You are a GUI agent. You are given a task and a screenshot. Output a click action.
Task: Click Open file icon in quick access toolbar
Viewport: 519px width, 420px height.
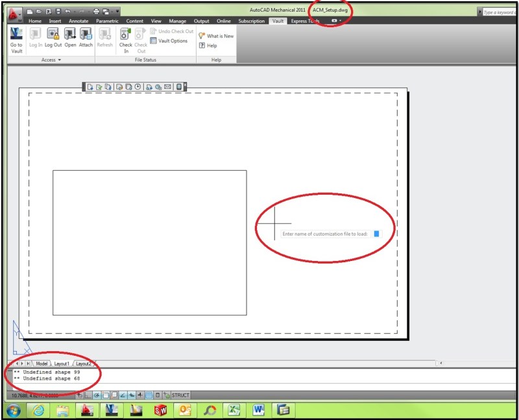coord(39,12)
